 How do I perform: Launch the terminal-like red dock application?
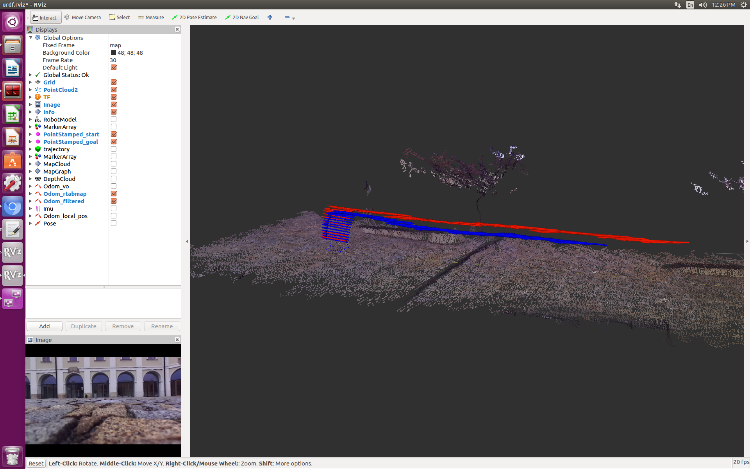tap(13, 91)
